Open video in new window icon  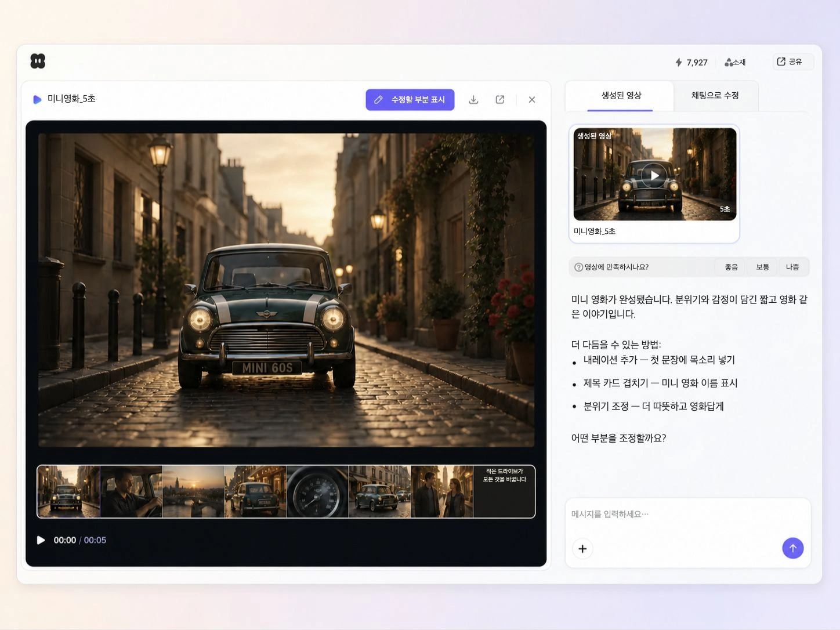click(x=499, y=100)
